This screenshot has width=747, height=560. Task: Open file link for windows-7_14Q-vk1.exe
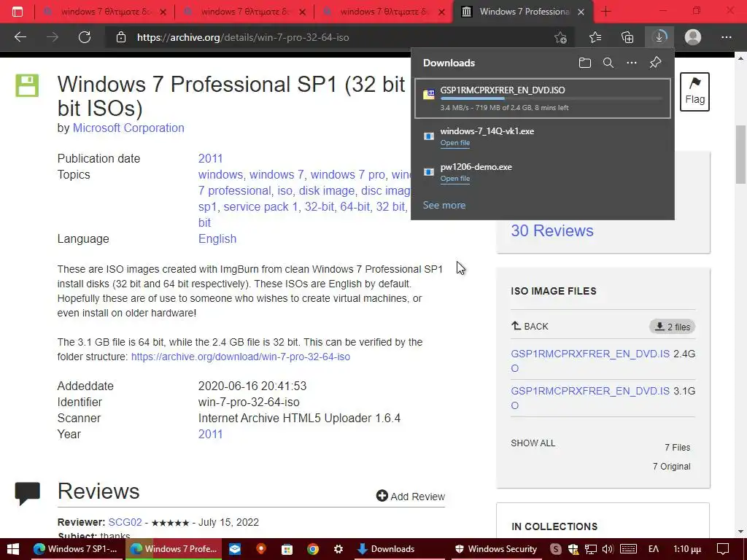[x=455, y=143]
